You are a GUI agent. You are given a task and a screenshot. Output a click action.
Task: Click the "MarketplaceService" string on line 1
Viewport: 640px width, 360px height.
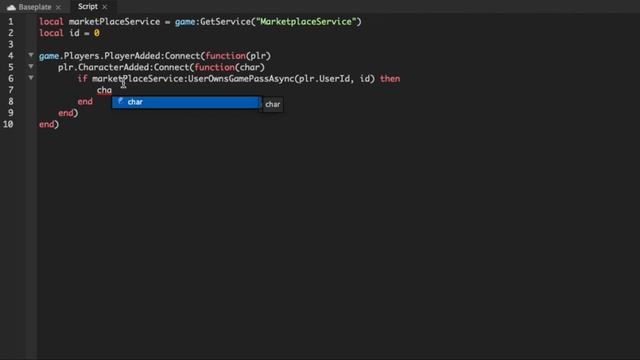(306, 22)
